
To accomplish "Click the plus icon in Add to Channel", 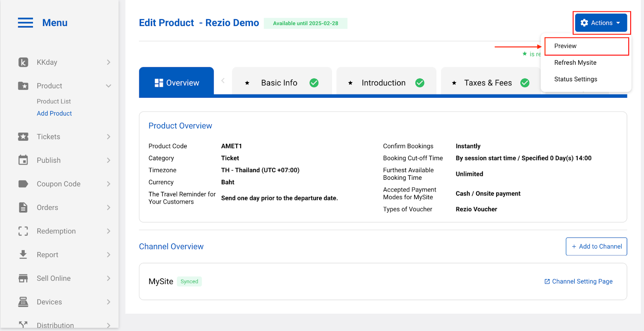I will [x=574, y=247].
